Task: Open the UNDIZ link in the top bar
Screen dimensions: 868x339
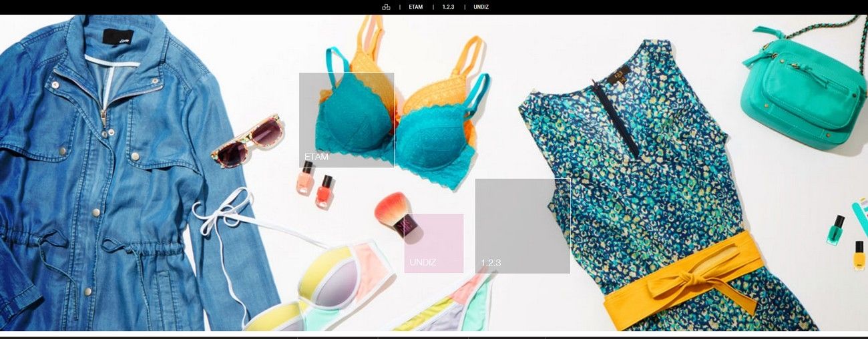Action: pos(481,7)
